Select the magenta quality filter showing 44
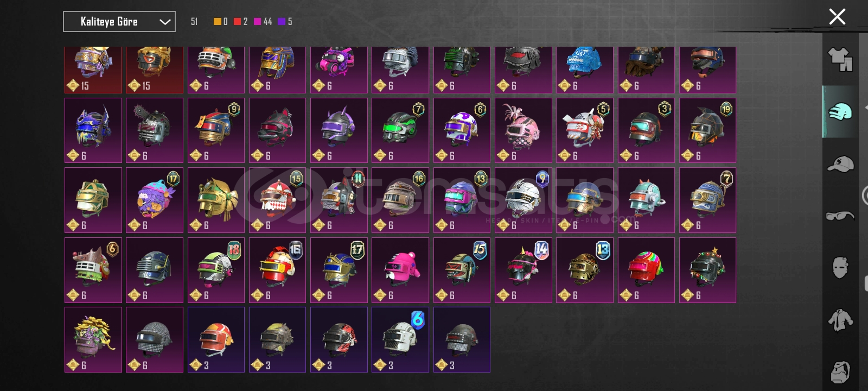The height and width of the screenshot is (391, 868). point(257,22)
